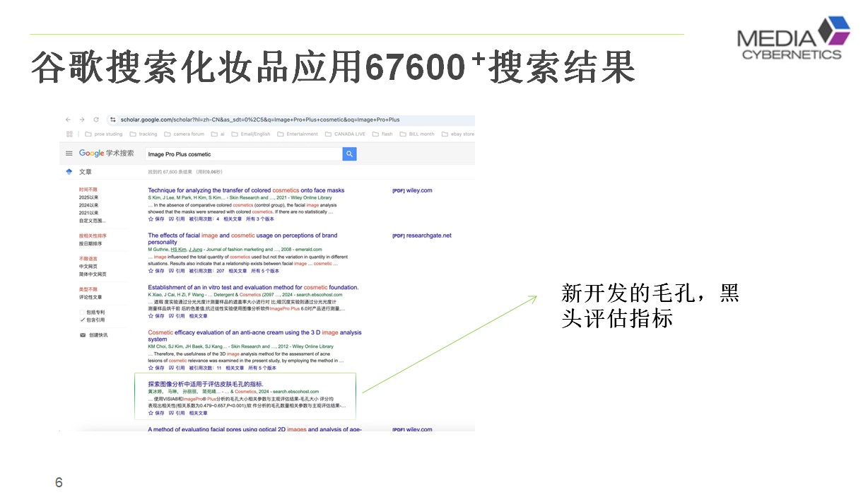Click the envelope icon beside 创建快讯

pyautogui.click(x=82, y=334)
